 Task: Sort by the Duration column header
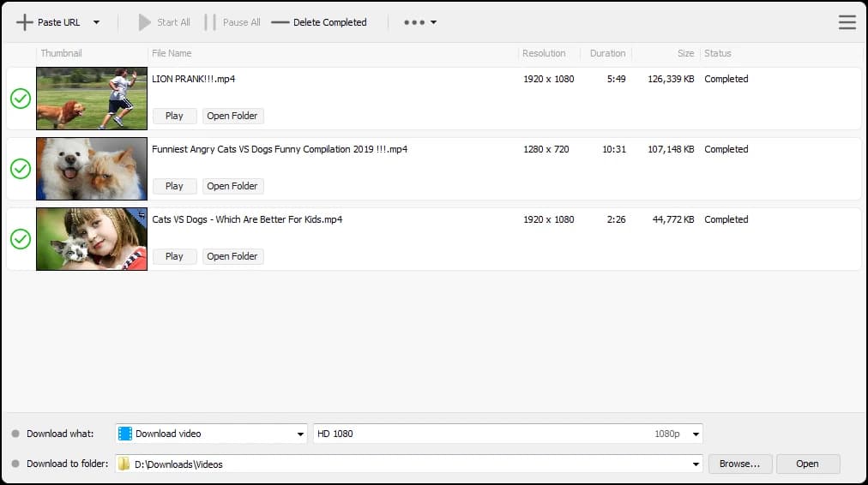click(607, 53)
